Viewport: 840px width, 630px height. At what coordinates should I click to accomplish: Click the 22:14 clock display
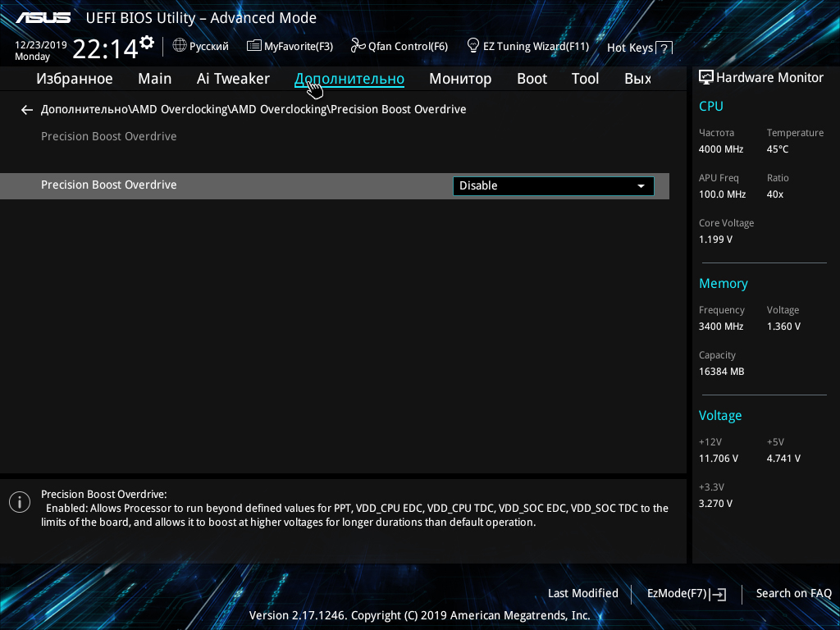(x=106, y=49)
